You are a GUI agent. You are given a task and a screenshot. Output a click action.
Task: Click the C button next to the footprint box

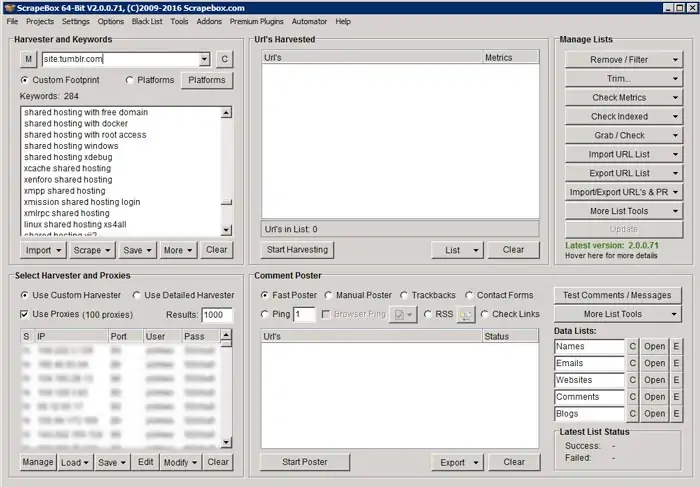225,59
